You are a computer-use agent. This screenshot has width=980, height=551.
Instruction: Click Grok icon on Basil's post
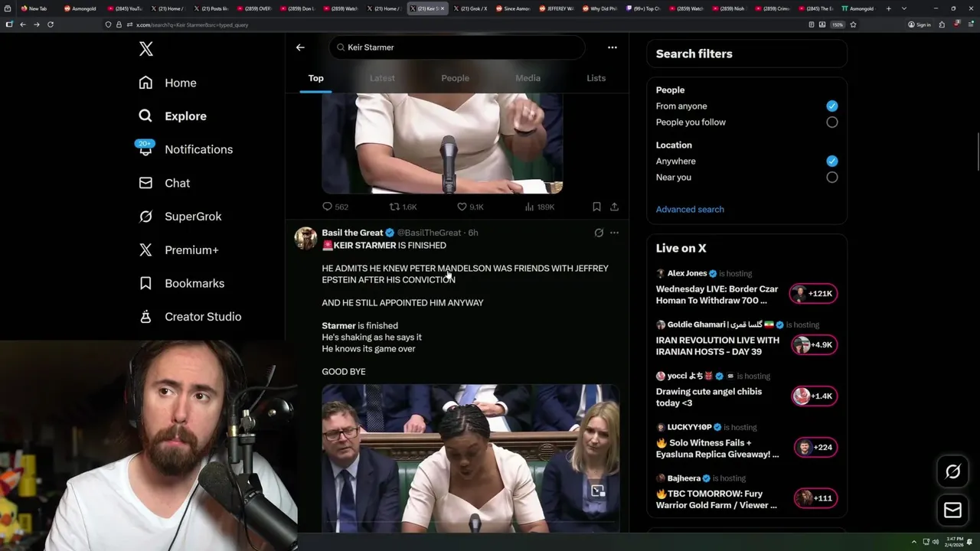599,233
